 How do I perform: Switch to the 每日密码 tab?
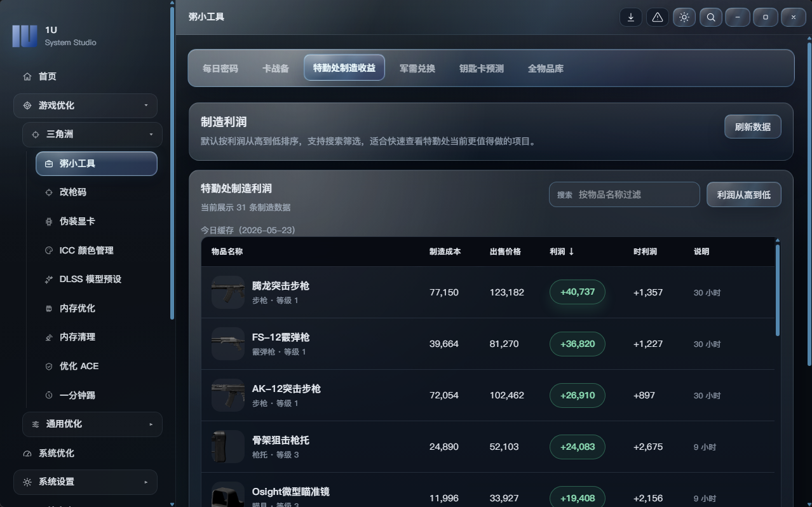[220, 68]
